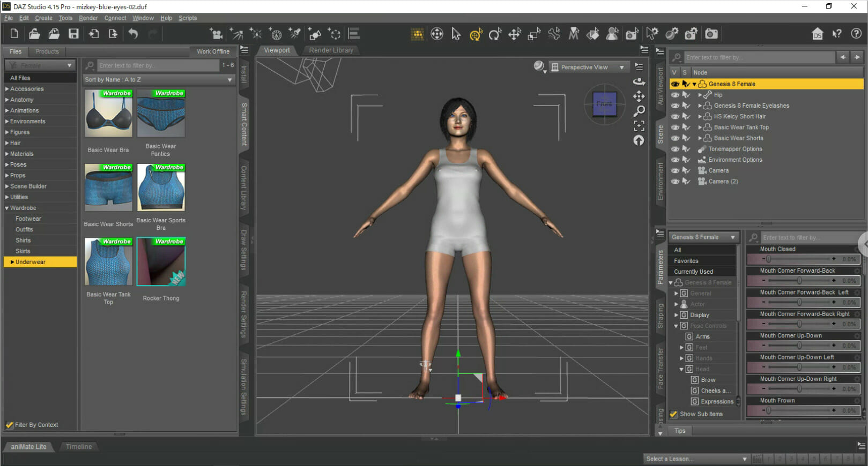Create a new spotlight
This screenshot has width=868, height=466.
tap(295, 34)
